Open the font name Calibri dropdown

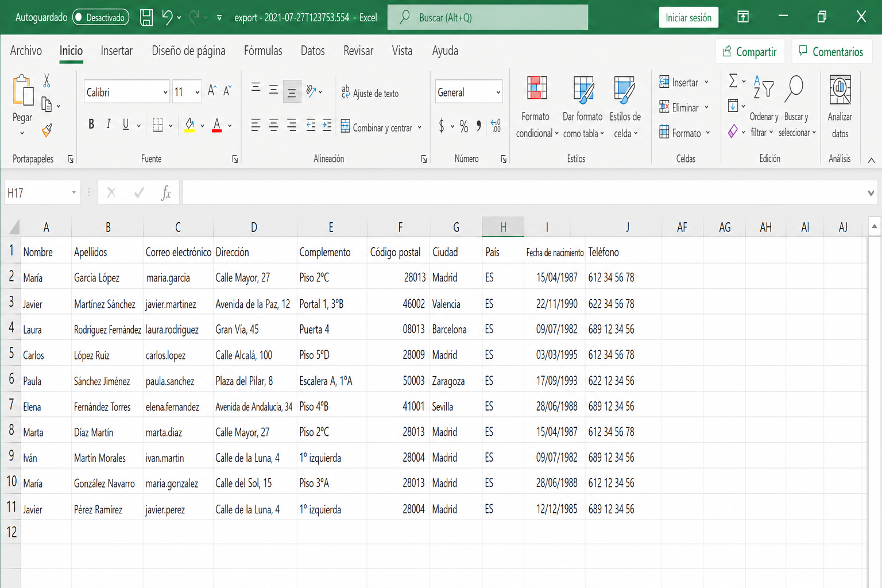pos(165,92)
